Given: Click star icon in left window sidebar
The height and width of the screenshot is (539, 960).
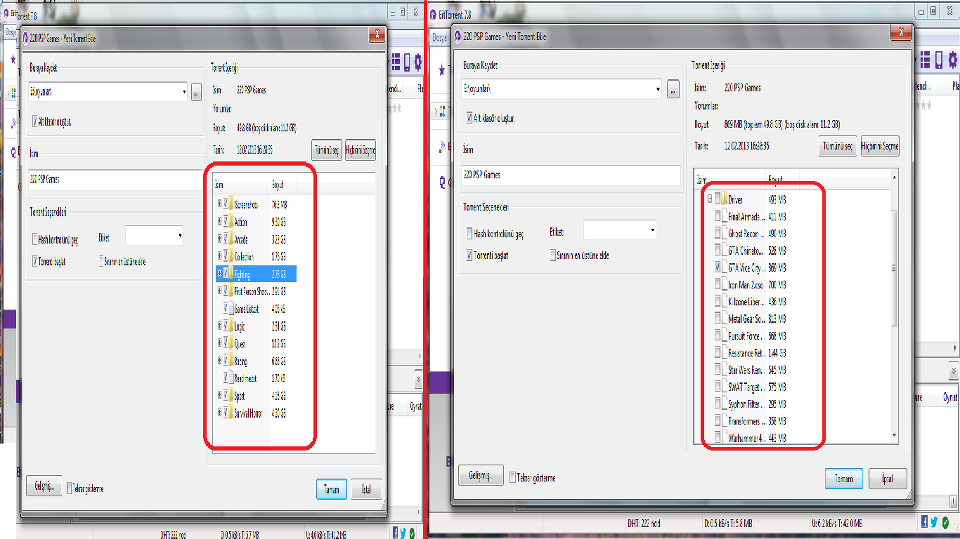Looking at the screenshot, I should (13, 60).
